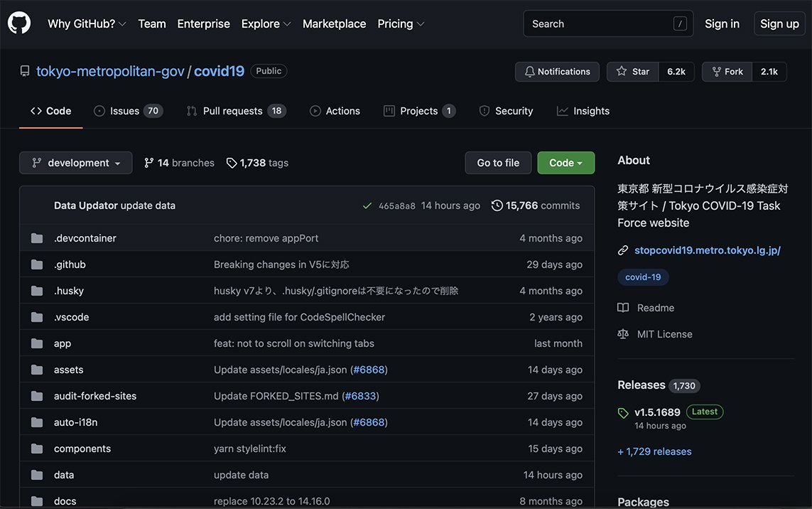The image size is (812, 509).
Task: Open commit hash 465a8a8
Action: (x=396, y=205)
